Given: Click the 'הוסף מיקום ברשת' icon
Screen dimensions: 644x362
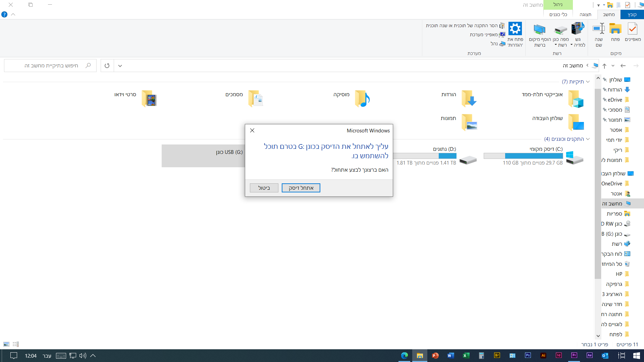Looking at the screenshot, I should 539,29.
